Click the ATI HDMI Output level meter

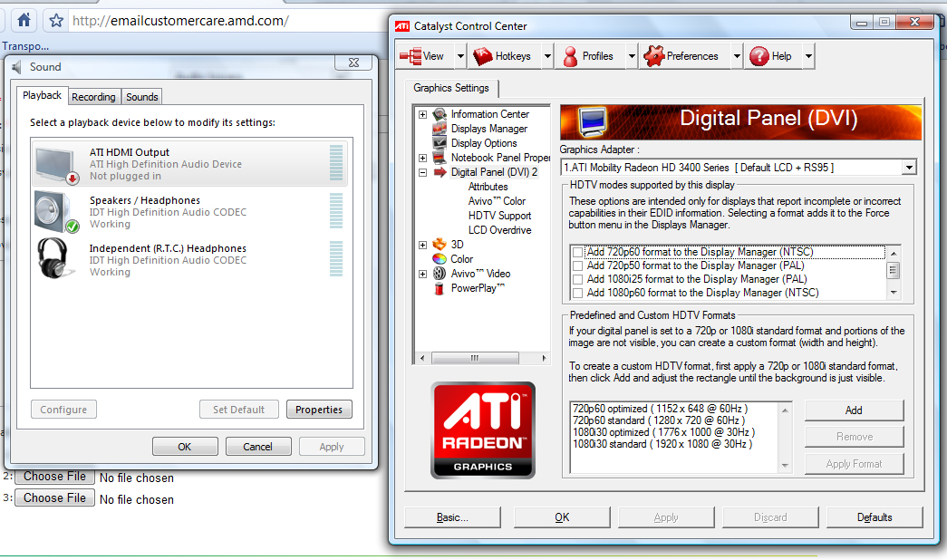(x=336, y=163)
